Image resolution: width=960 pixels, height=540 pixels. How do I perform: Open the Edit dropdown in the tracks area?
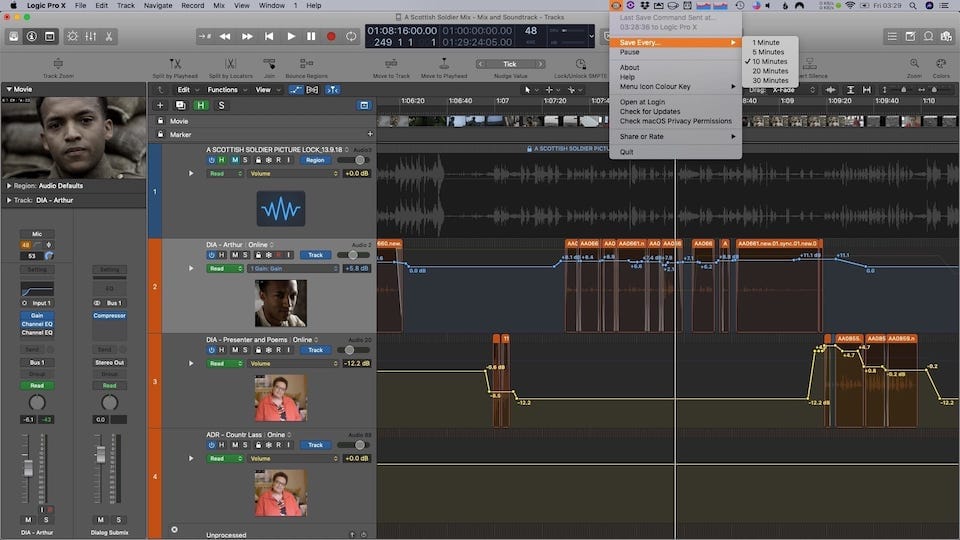click(188, 90)
